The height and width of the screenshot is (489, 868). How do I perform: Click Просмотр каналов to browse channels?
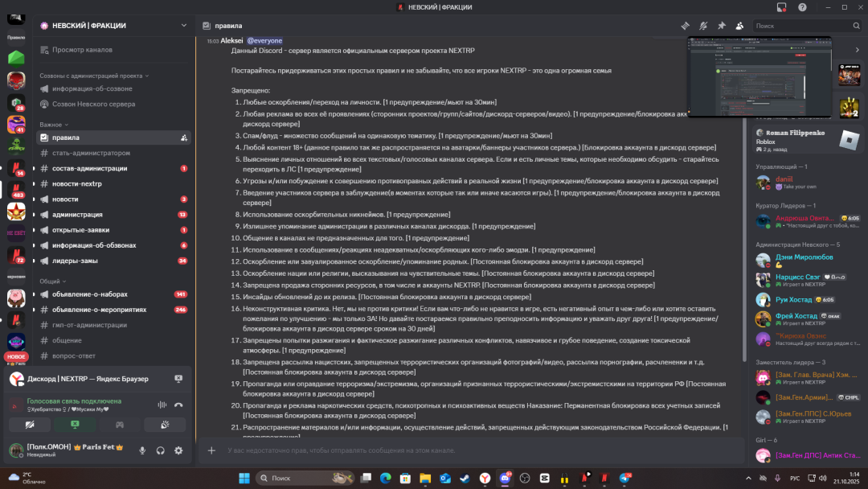point(82,50)
